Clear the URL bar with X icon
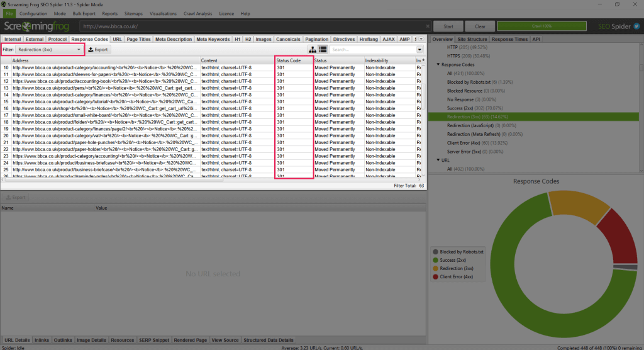Screen dimensions: 644x350 pos(428,26)
